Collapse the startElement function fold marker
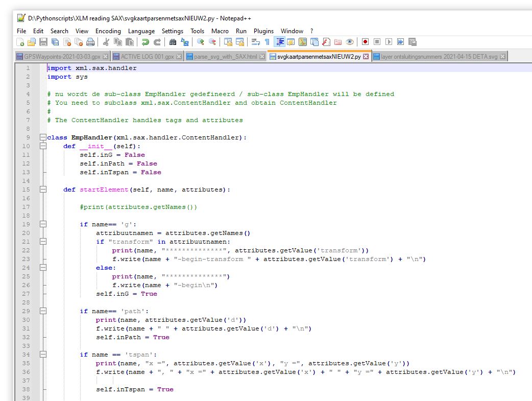 43,190
